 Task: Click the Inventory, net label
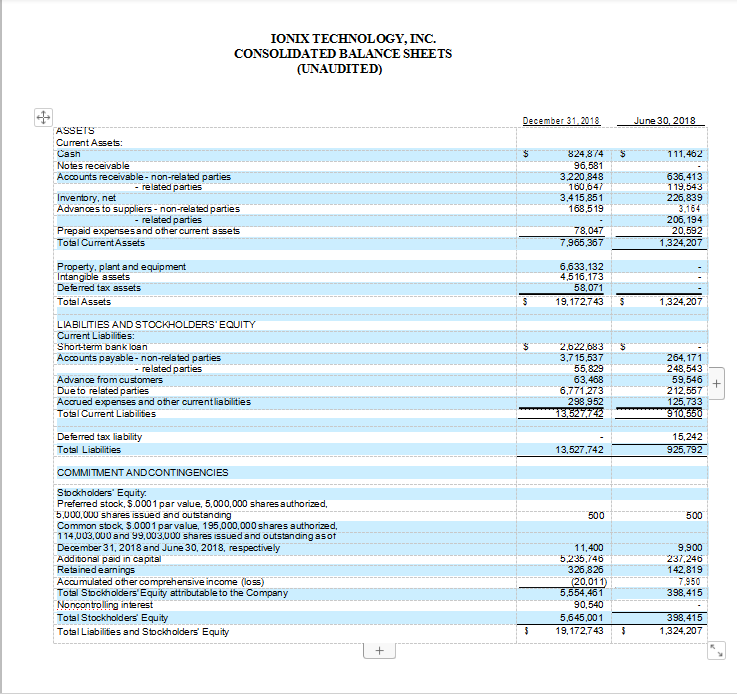point(86,198)
